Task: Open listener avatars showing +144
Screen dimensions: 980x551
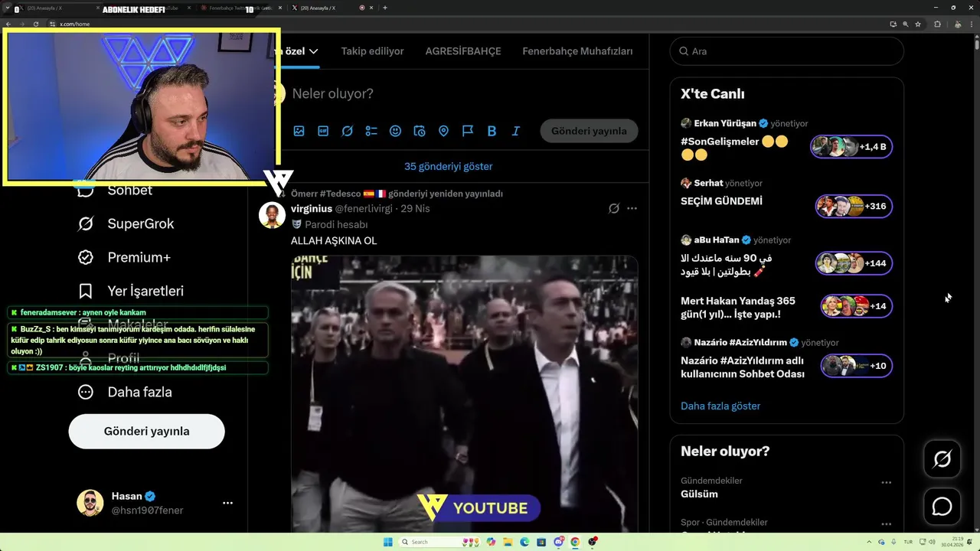Action: tap(854, 263)
